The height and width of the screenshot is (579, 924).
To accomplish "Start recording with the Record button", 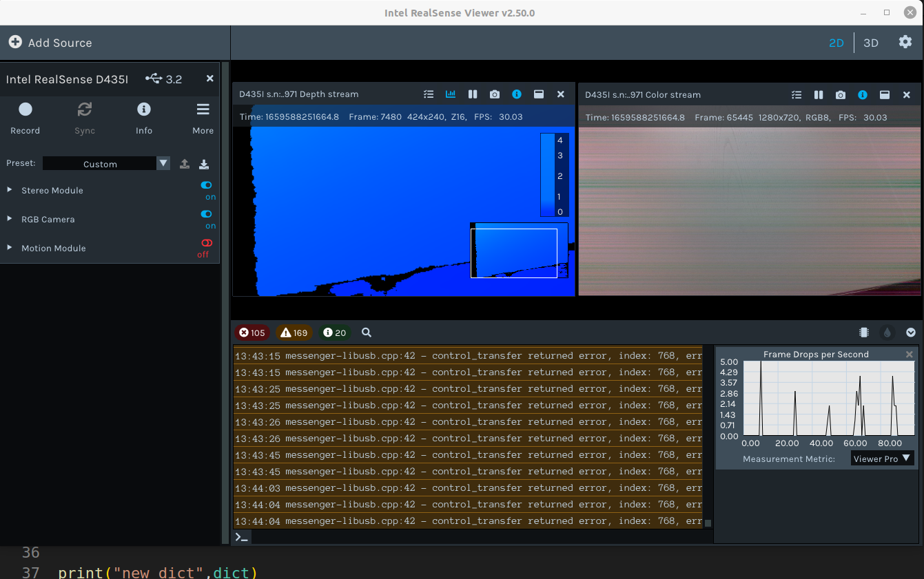I will coord(25,118).
